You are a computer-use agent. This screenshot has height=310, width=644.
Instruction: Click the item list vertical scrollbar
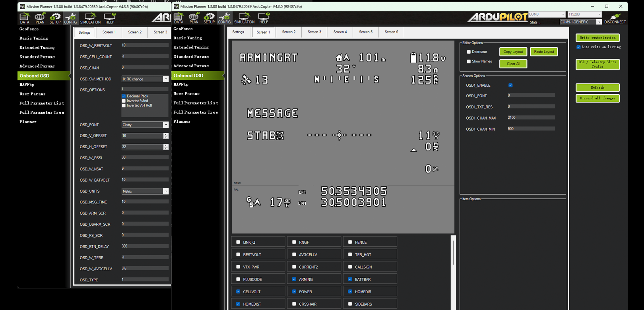tap(453, 273)
